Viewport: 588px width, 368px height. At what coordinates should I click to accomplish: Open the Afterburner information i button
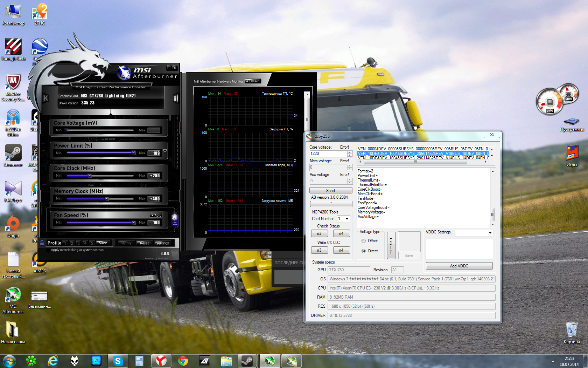[x=176, y=98]
